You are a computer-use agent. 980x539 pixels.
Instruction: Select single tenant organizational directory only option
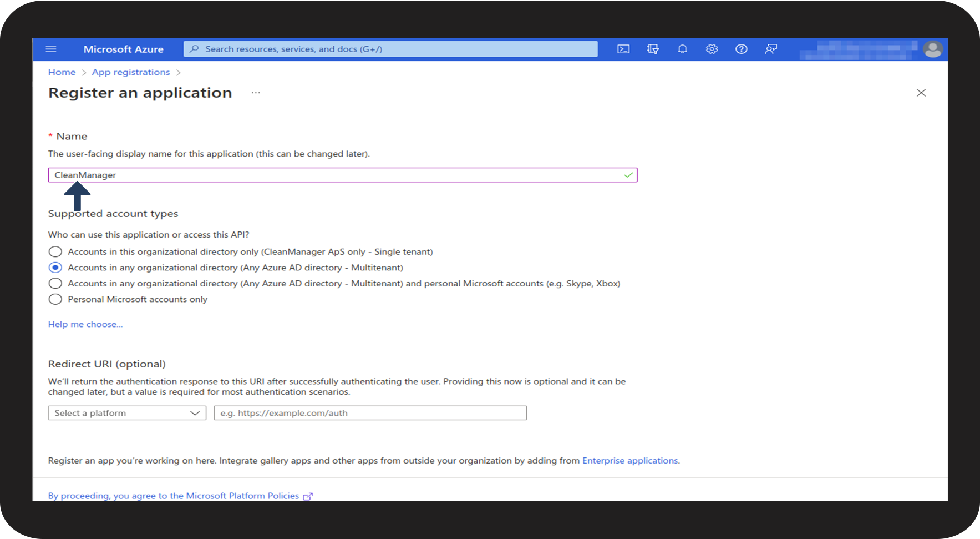coord(55,252)
